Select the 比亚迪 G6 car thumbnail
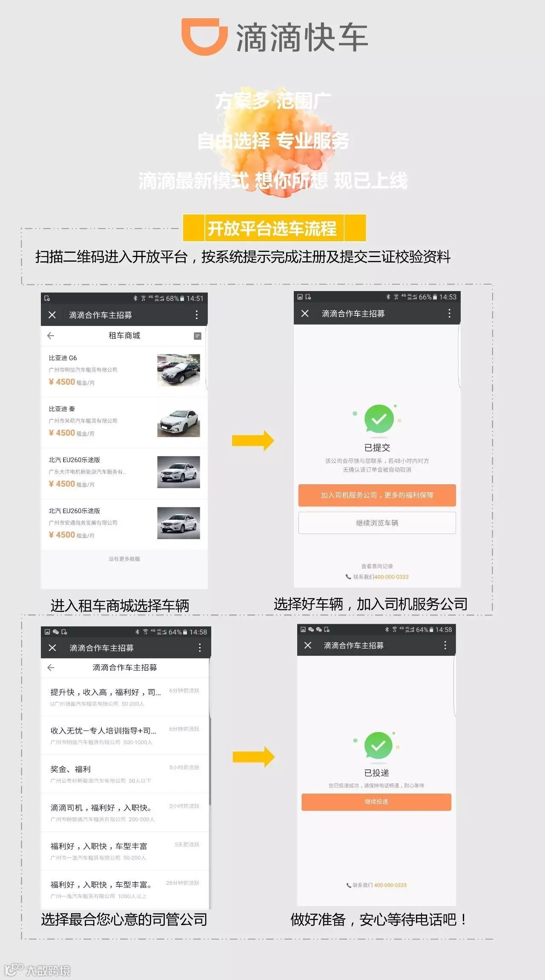 point(178,370)
